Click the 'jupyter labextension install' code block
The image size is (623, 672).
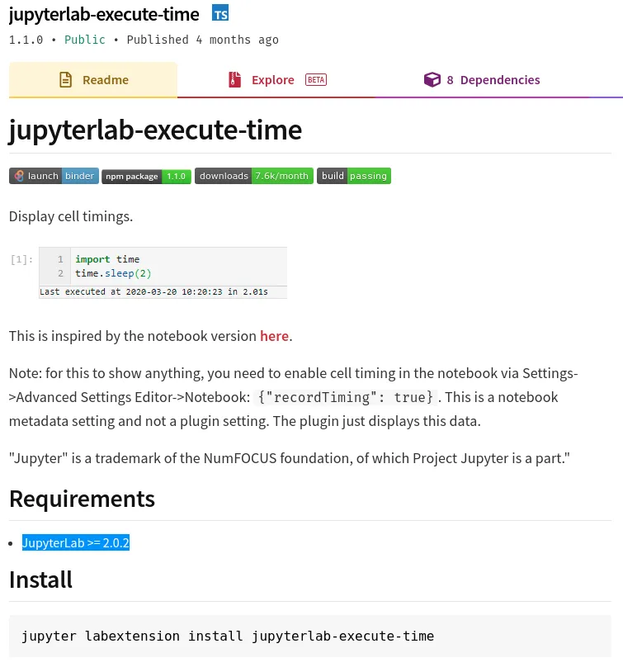point(310,636)
